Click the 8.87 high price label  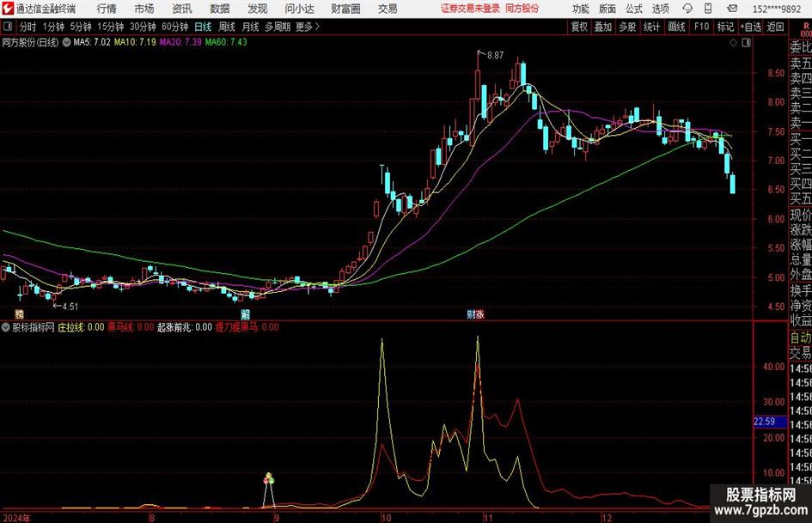pyautogui.click(x=495, y=56)
